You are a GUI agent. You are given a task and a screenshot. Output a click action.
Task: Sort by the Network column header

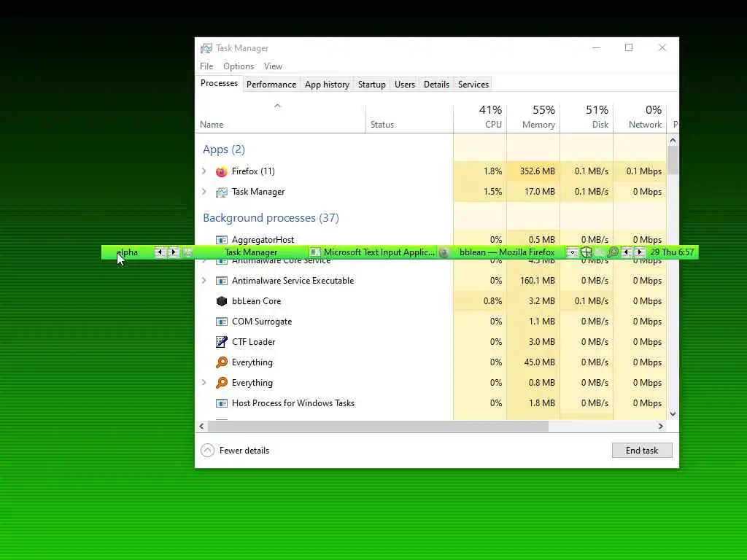pyautogui.click(x=640, y=117)
